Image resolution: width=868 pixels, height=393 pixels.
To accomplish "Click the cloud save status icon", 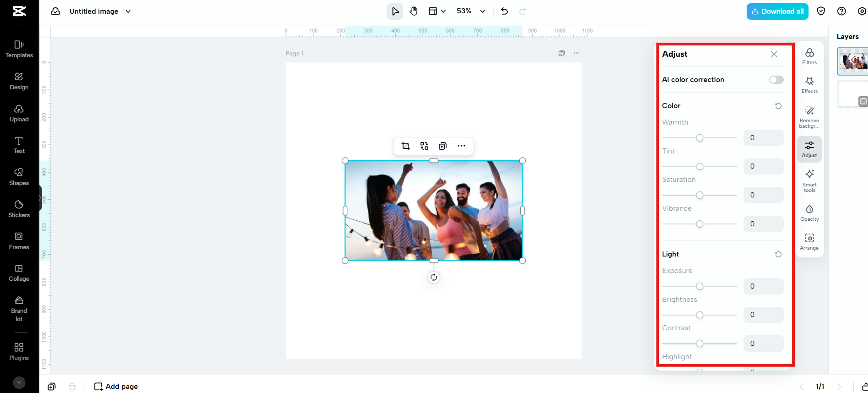I will point(55,11).
